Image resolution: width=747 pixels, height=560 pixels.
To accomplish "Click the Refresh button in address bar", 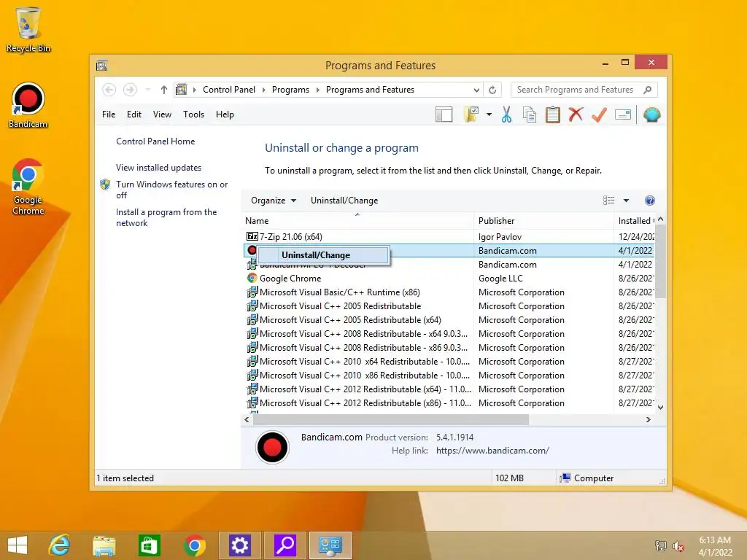I will 492,90.
